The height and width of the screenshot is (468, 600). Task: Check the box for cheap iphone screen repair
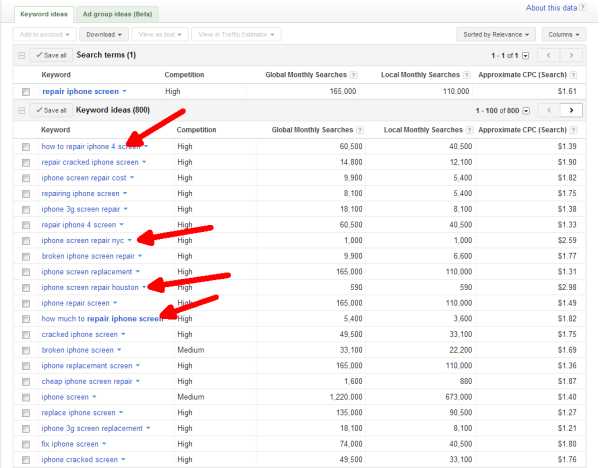coord(26,382)
